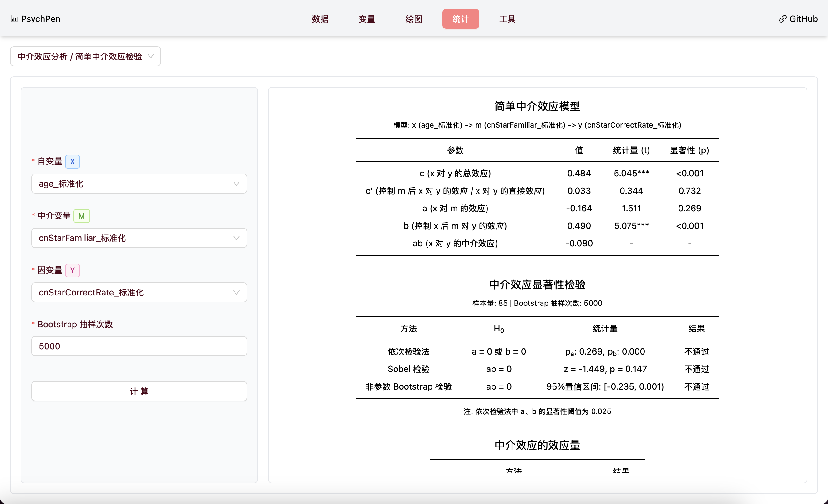Open the 工具 tab

(x=507, y=19)
